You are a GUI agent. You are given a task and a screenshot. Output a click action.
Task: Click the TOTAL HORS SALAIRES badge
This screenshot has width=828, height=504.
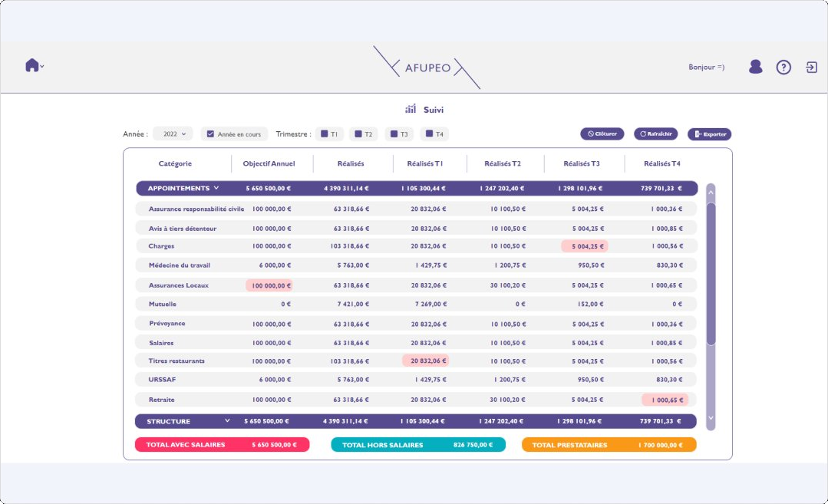[418, 444]
